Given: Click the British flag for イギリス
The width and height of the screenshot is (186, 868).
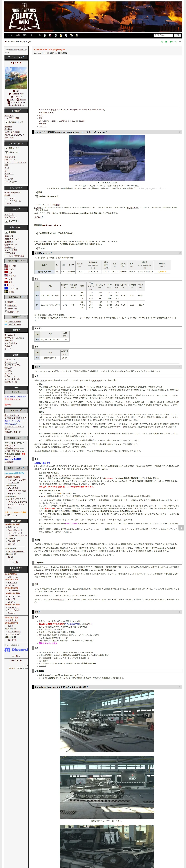Looking at the screenshot, I should [x=6, y=275].
